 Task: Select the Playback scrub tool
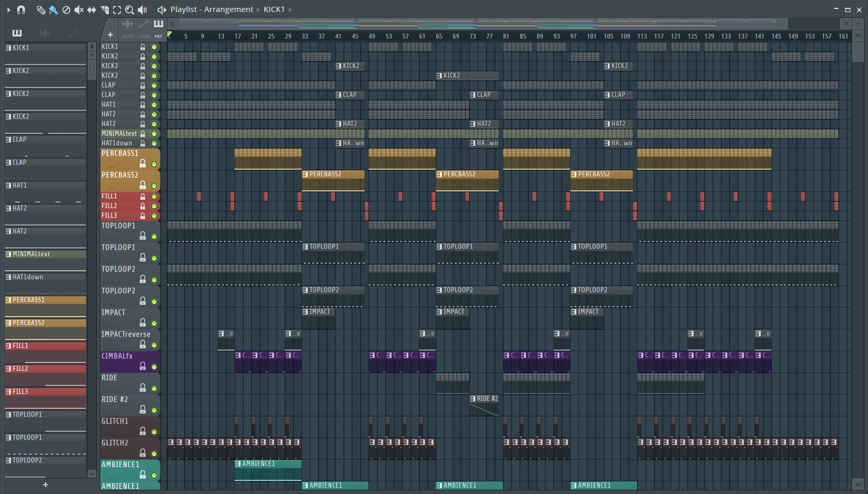click(142, 10)
